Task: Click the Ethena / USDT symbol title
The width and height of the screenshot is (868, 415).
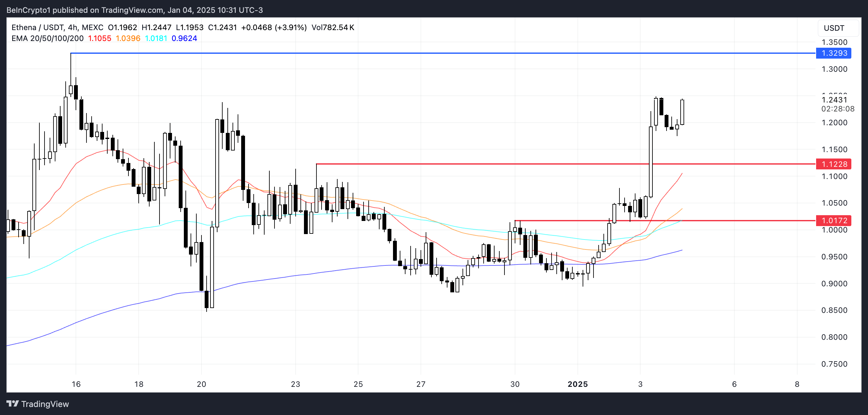Action: pyautogui.click(x=57, y=28)
